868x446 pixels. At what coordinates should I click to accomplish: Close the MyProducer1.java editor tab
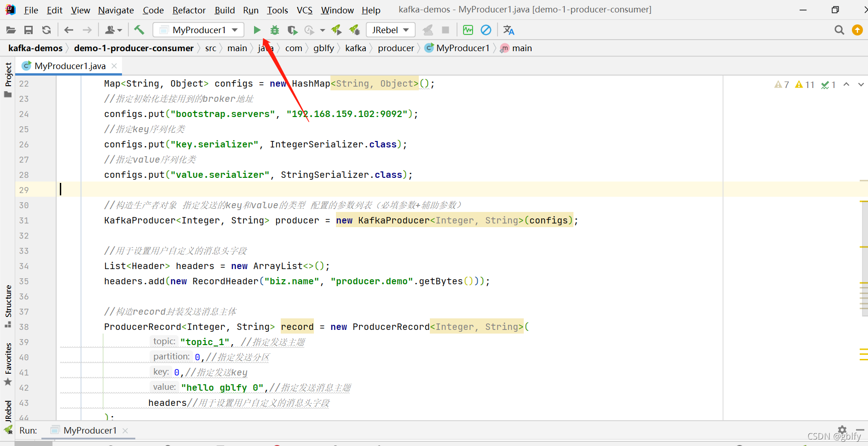coord(114,66)
